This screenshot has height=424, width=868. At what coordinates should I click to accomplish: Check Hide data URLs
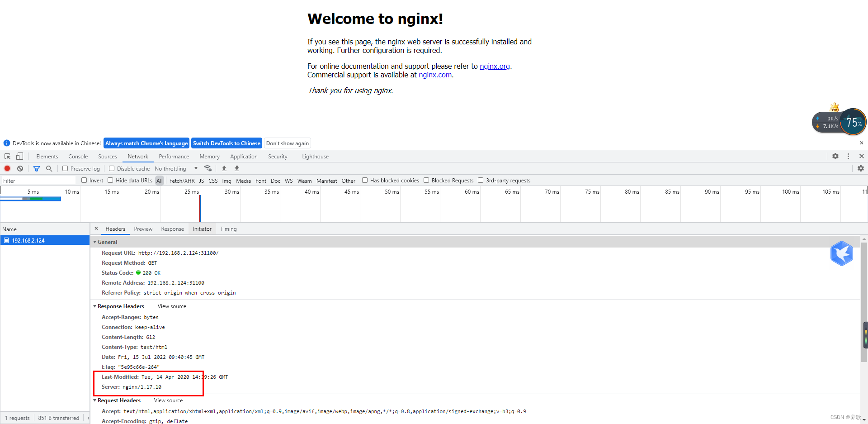point(110,180)
